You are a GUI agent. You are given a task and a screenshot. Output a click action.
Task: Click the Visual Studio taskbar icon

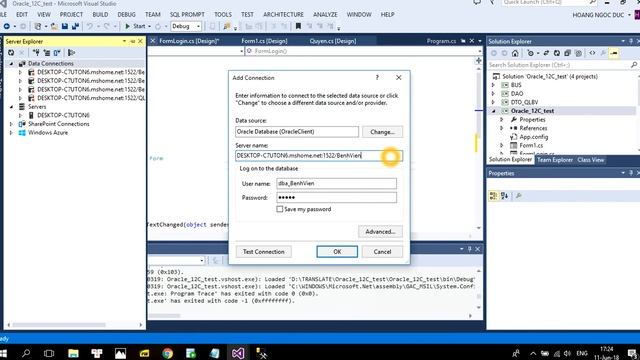click(238, 353)
